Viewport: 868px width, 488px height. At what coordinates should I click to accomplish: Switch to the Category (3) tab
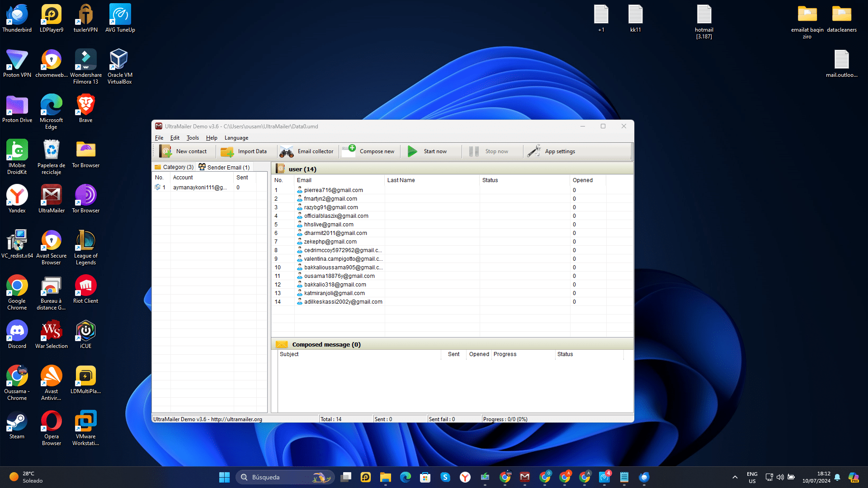(174, 167)
